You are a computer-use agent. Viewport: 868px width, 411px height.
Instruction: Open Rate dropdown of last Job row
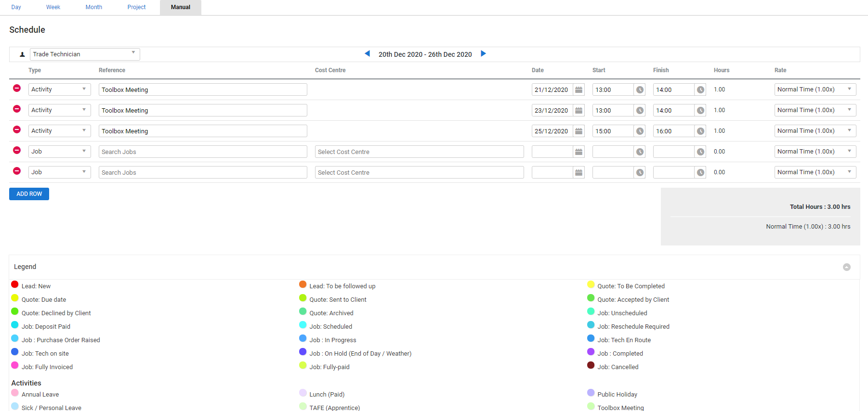[815, 172]
